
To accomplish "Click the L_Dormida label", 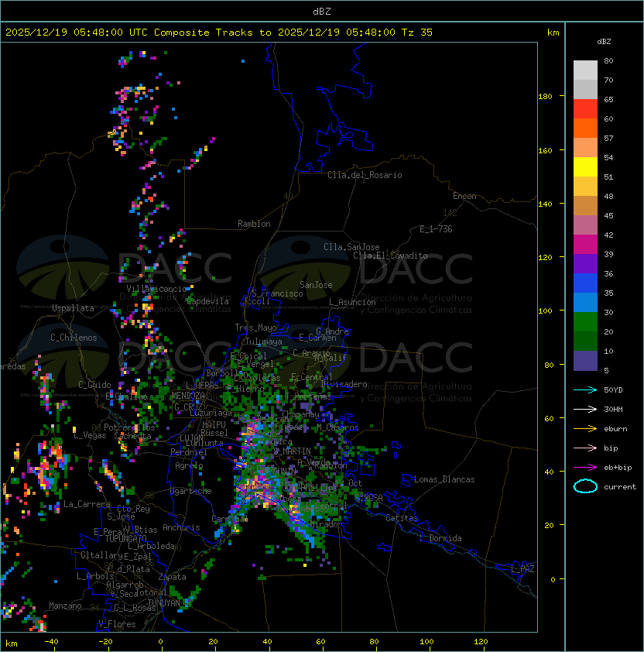I will pos(440,538).
